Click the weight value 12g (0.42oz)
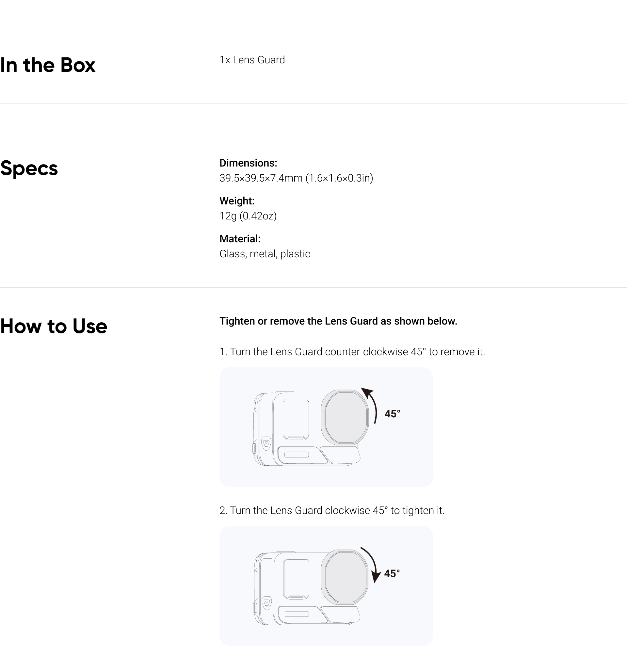 [x=248, y=216]
